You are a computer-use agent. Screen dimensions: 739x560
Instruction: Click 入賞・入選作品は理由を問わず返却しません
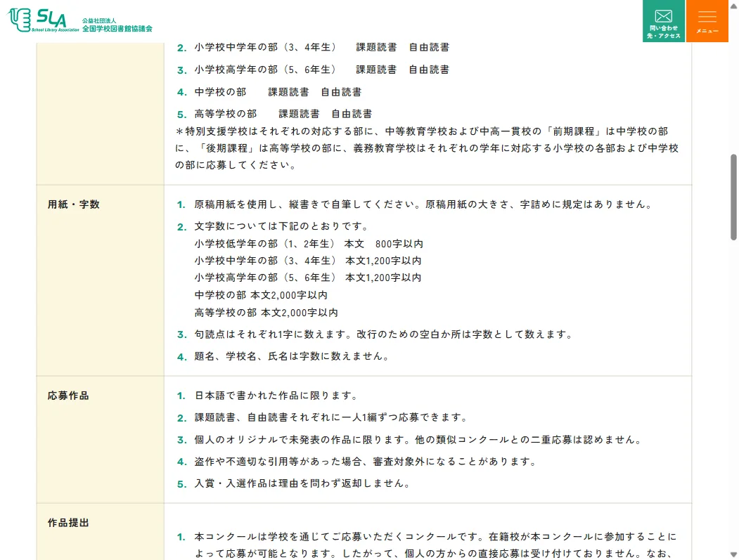(302, 483)
